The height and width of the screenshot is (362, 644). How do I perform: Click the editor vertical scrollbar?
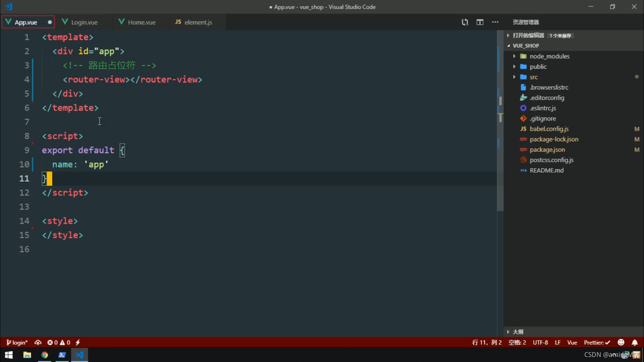500,121
